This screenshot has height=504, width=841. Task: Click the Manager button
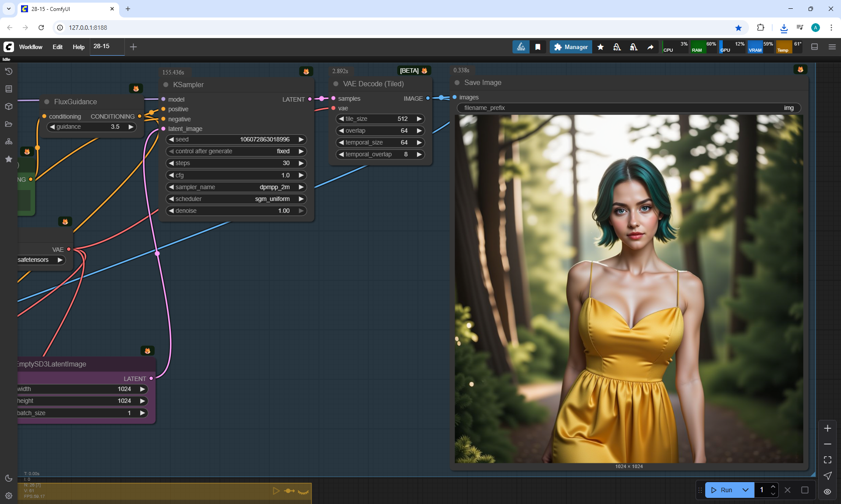pyautogui.click(x=571, y=47)
